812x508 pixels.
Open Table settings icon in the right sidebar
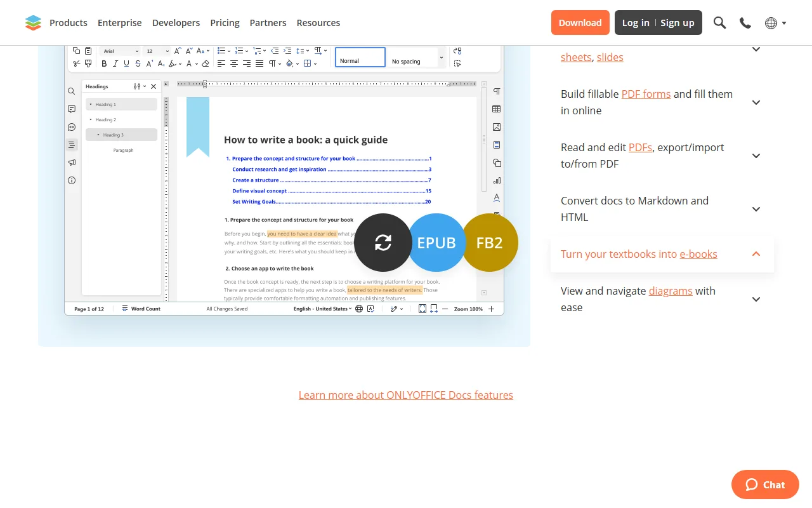tap(497, 109)
